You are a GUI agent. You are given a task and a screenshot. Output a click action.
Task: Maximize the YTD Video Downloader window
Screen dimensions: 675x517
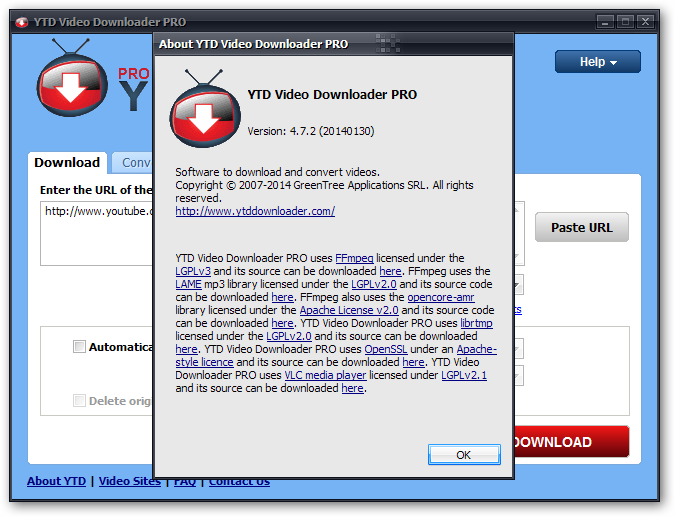(x=625, y=22)
